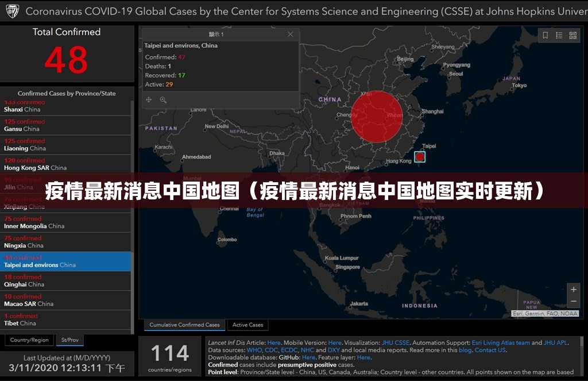The height and width of the screenshot is (381, 588).
Task: Select Tibet China list entry
Action: (x=20, y=320)
